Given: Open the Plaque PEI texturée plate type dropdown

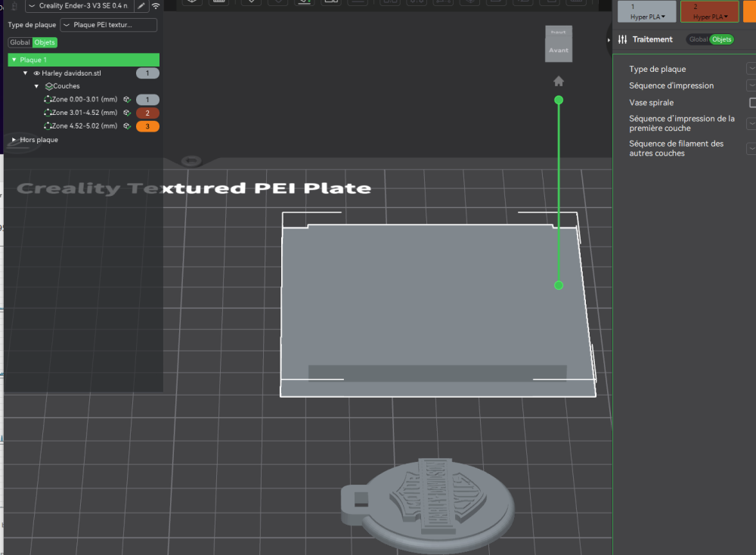Looking at the screenshot, I should [108, 25].
